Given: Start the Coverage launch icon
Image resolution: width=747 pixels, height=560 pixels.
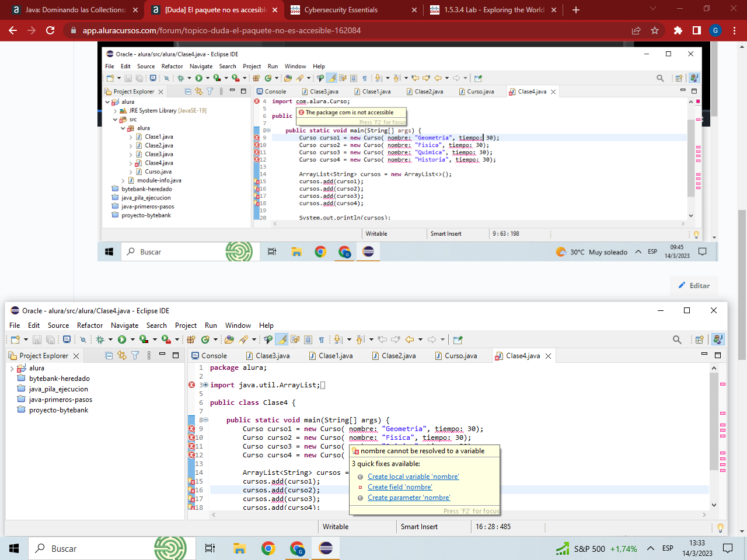Looking at the screenshot, I should 144,339.
